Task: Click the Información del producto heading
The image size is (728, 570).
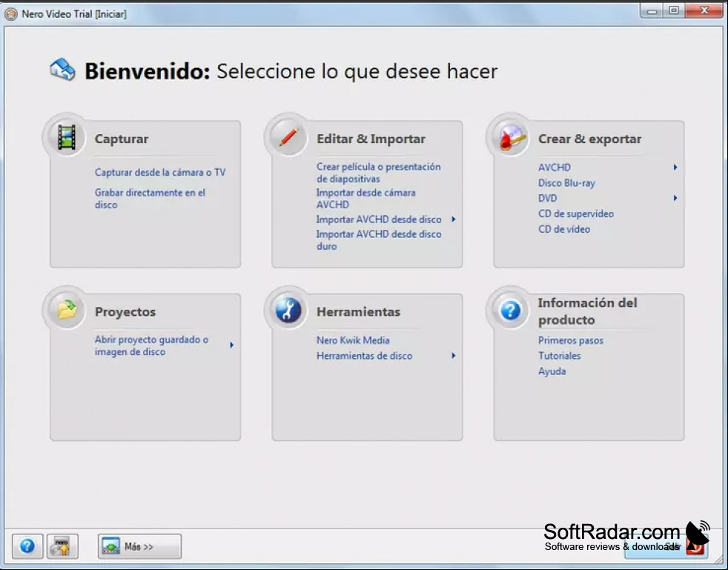Action: point(588,311)
